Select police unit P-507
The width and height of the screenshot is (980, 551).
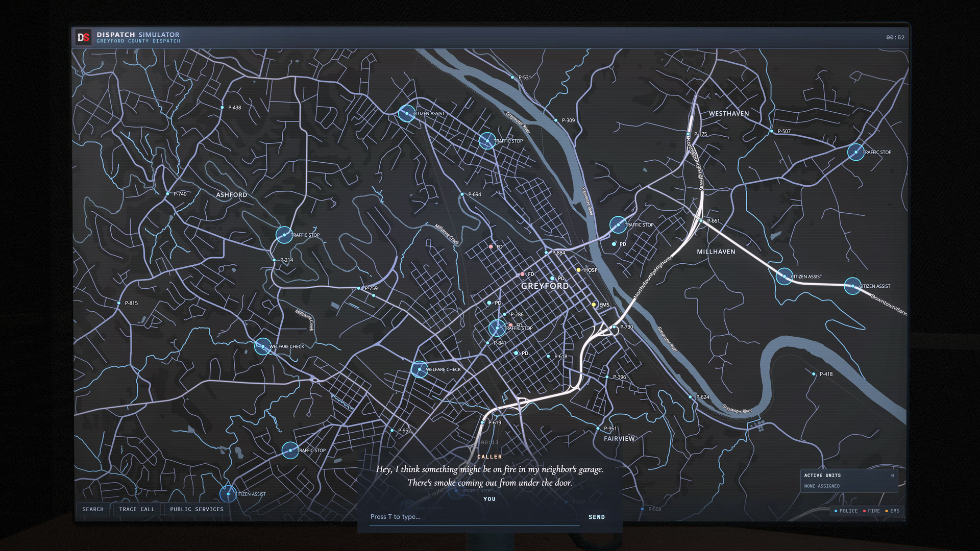[772, 131]
